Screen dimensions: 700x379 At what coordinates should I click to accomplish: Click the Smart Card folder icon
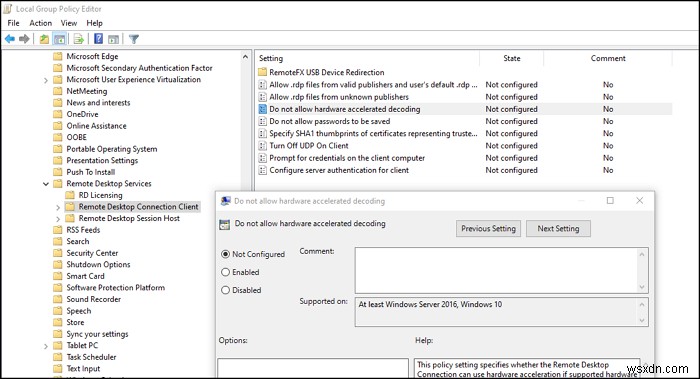58,276
